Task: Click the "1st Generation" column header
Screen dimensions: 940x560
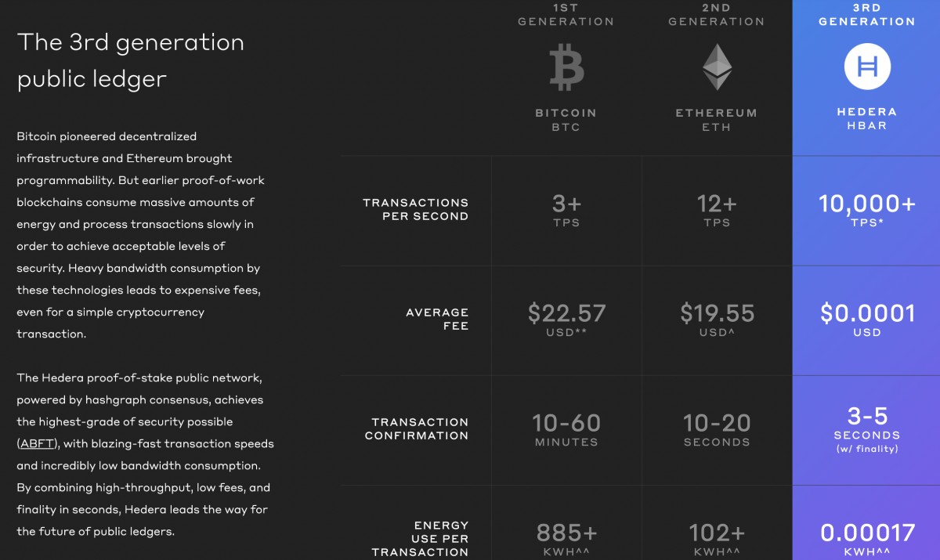Action: click(566, 15)
